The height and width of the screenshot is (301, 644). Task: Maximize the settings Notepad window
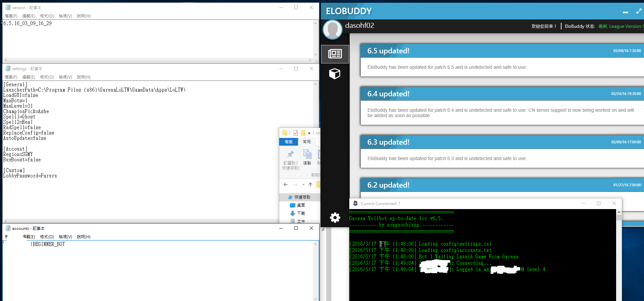(296, 68)
